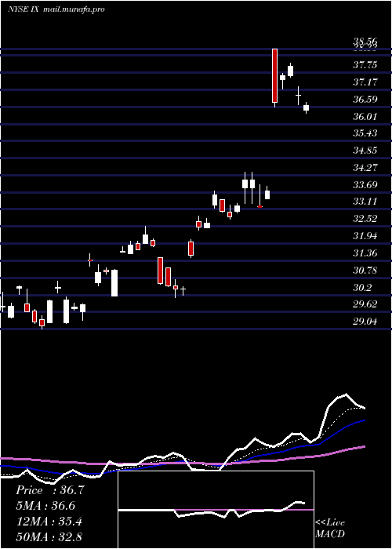
Task: Click the 37.75 price axis label
Action: 365,65
